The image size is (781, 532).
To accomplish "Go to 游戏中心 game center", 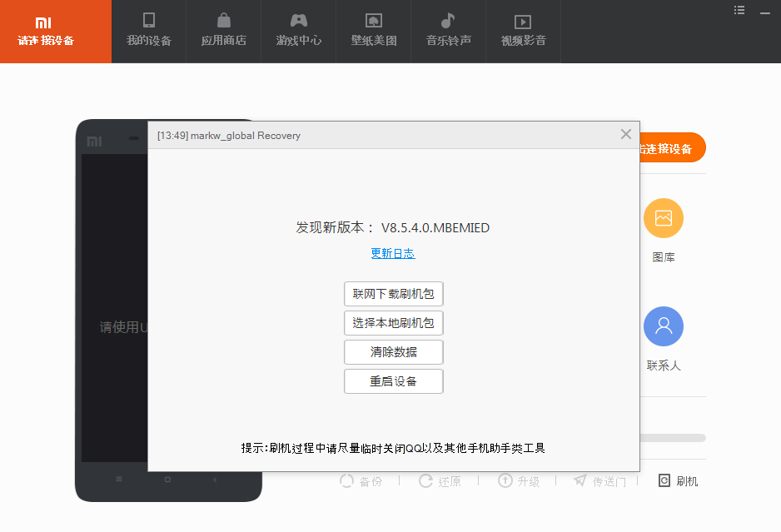I will [x=298, y=31].
